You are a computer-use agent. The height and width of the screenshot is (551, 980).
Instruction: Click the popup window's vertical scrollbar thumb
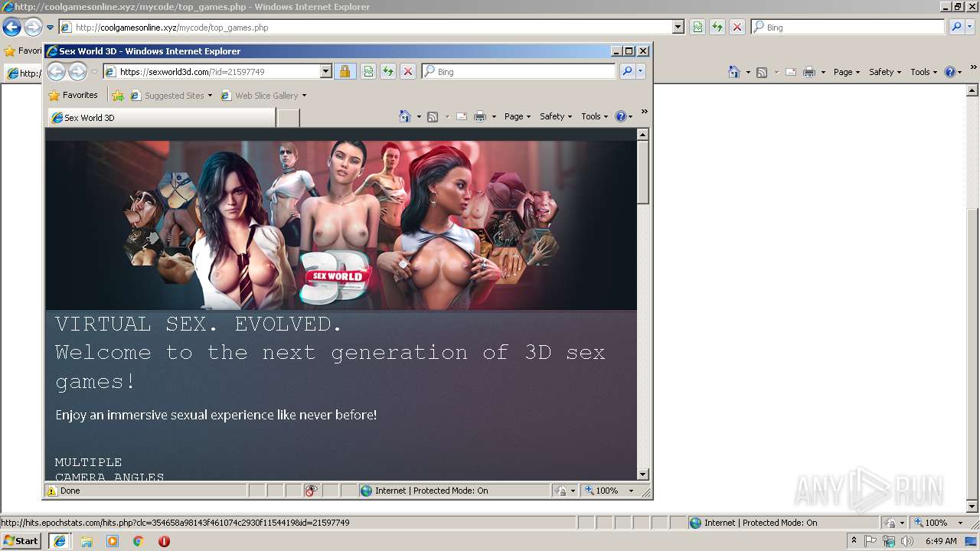tap(643, 172)
